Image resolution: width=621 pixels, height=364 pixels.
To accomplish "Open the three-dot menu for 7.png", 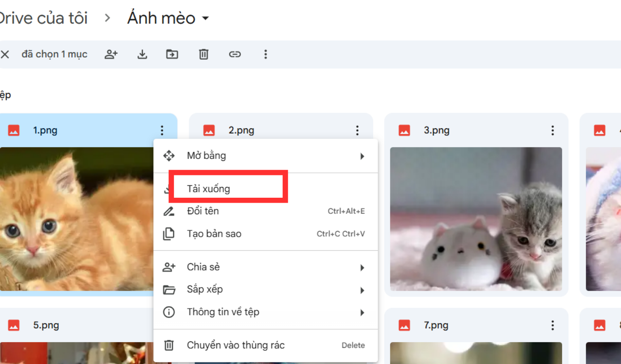I will coord(552,325).
